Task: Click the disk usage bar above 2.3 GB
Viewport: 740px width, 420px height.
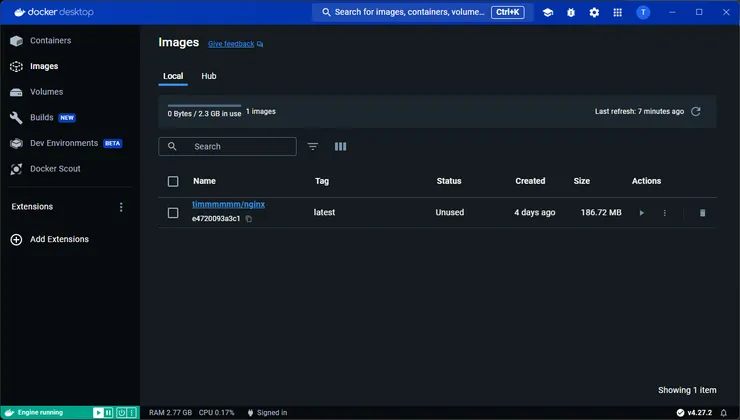Action: [x=204, y=106]
